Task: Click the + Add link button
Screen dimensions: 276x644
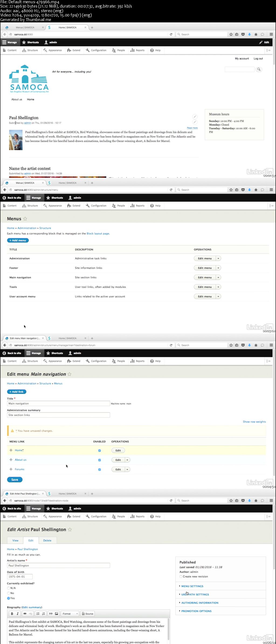Action: pyautogui.click(x=16, y=392)
